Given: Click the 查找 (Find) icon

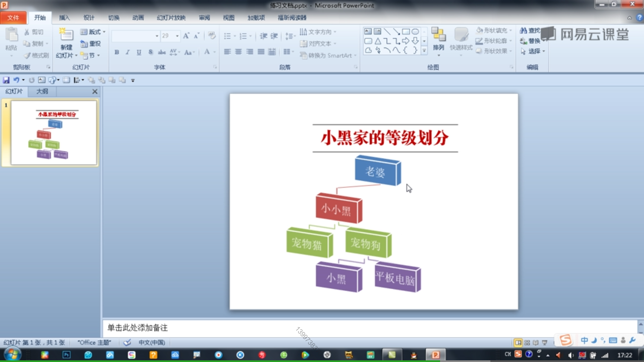Looking at the screenshot, I should tap(523, 30).
